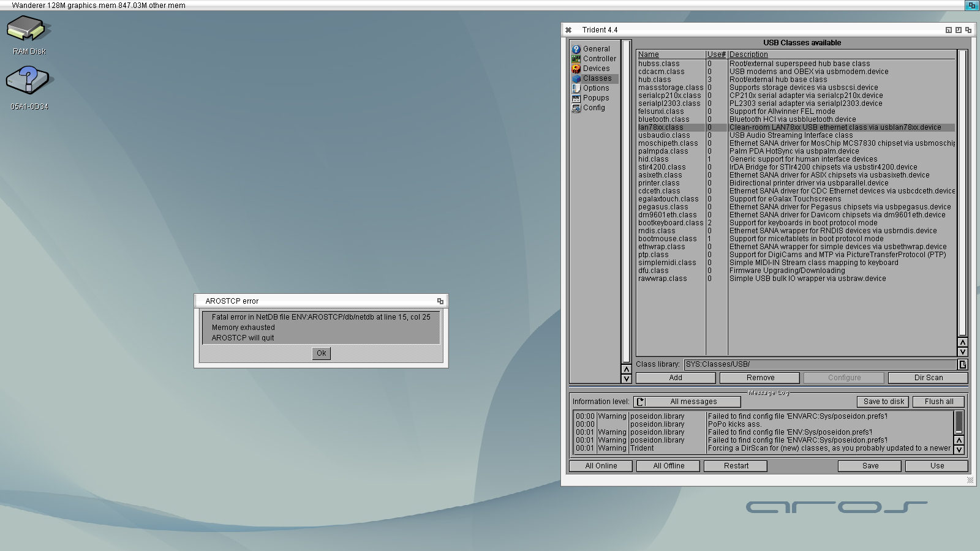Screen dimensions: 980x551
Task: Click the All Online button
Action: click(601, 466)
